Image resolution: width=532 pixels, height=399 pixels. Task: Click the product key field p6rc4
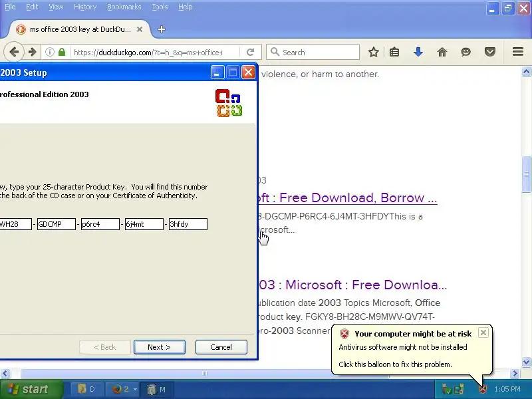tap(100, 224)
